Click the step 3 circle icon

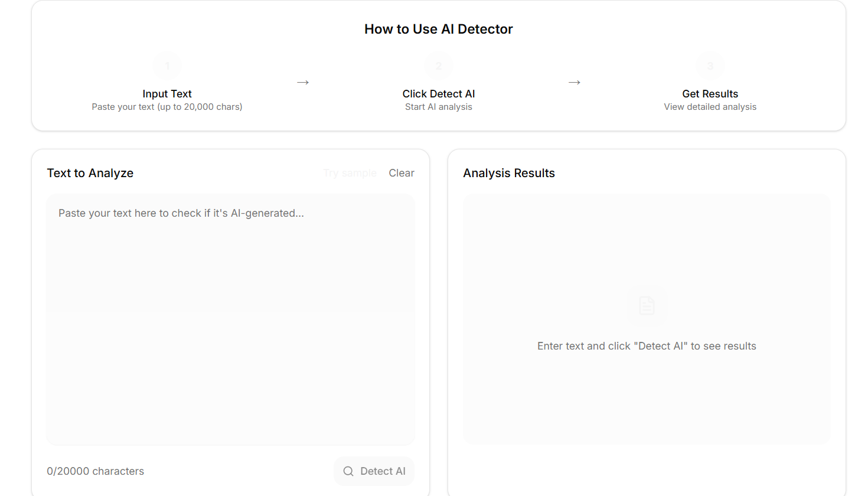point(710,66)
